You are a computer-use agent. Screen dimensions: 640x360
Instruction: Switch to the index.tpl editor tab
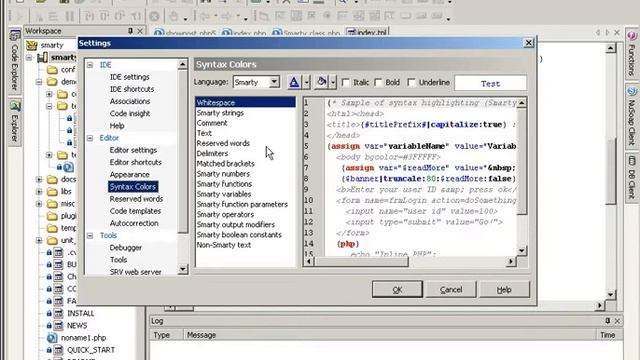[x=367, y=32]
